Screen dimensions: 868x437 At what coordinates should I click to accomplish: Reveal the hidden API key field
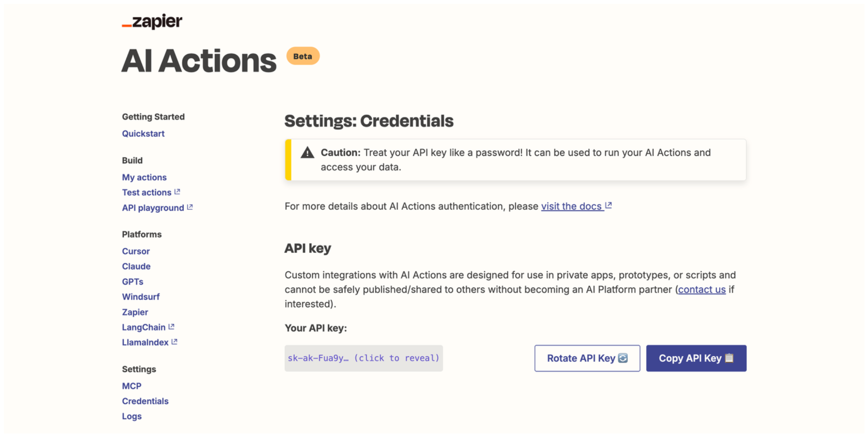363,358
